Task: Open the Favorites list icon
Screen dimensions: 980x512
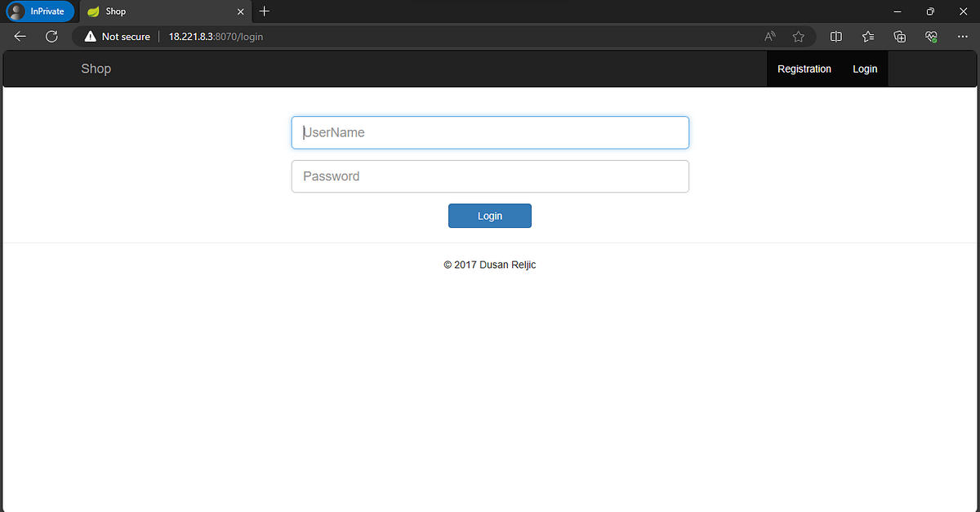Action: 867,36
